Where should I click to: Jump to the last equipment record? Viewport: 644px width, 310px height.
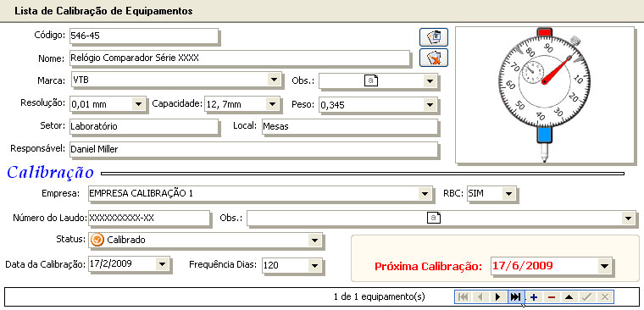click(516, 296)
